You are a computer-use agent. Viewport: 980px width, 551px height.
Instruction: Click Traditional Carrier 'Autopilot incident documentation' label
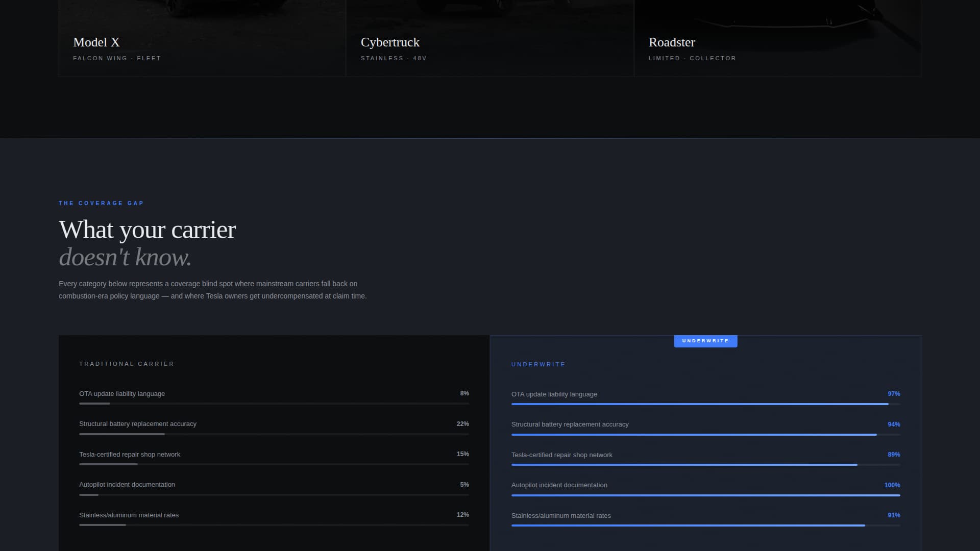(127, 485)
